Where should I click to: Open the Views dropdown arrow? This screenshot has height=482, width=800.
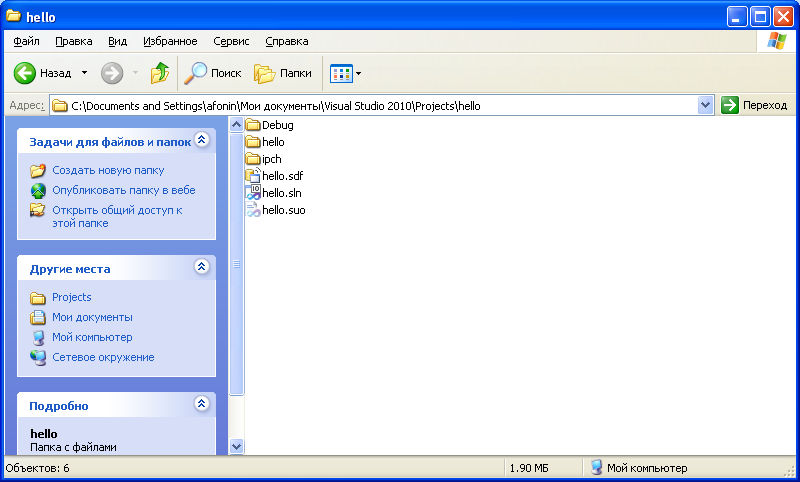(358, 73)
